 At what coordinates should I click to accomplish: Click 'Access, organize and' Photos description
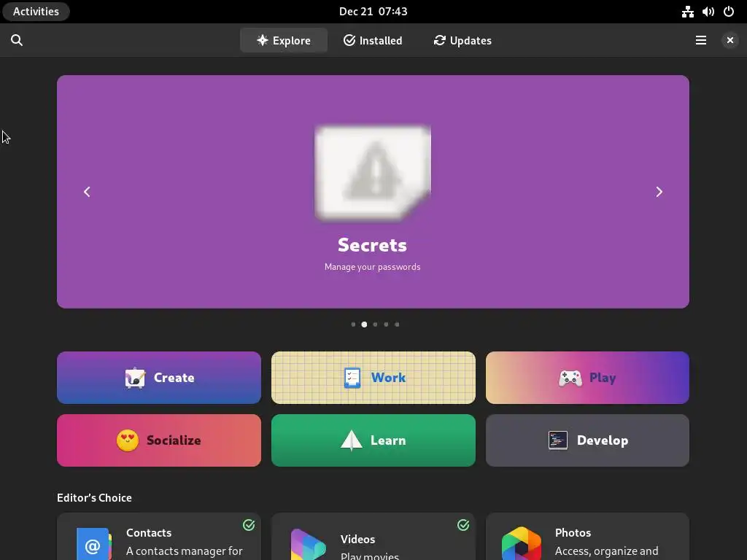[606, 551]
